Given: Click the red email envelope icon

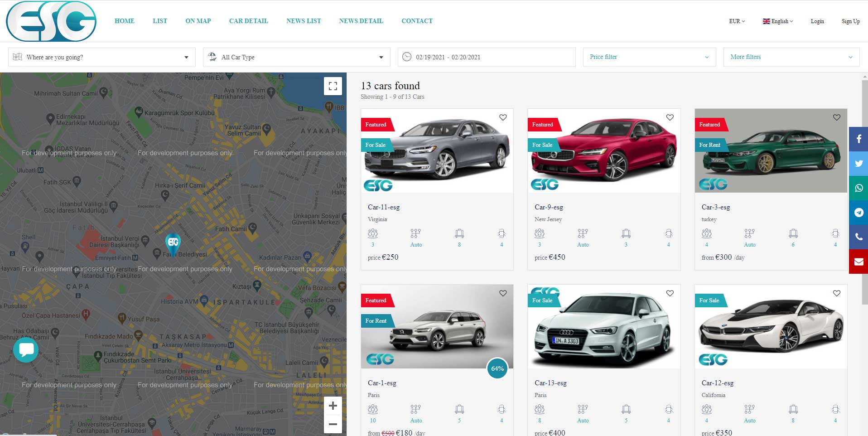Looking at the screenshot, I should click(x=858, y=262).
